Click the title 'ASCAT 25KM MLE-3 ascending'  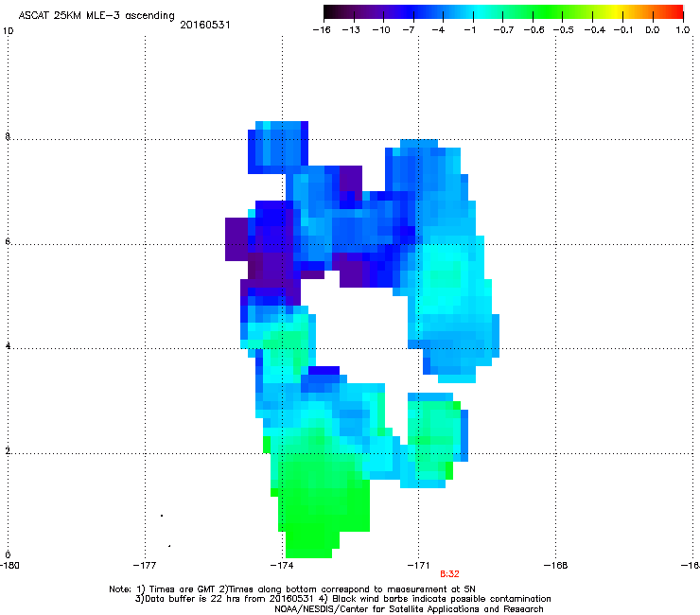(x=96, y=16)
